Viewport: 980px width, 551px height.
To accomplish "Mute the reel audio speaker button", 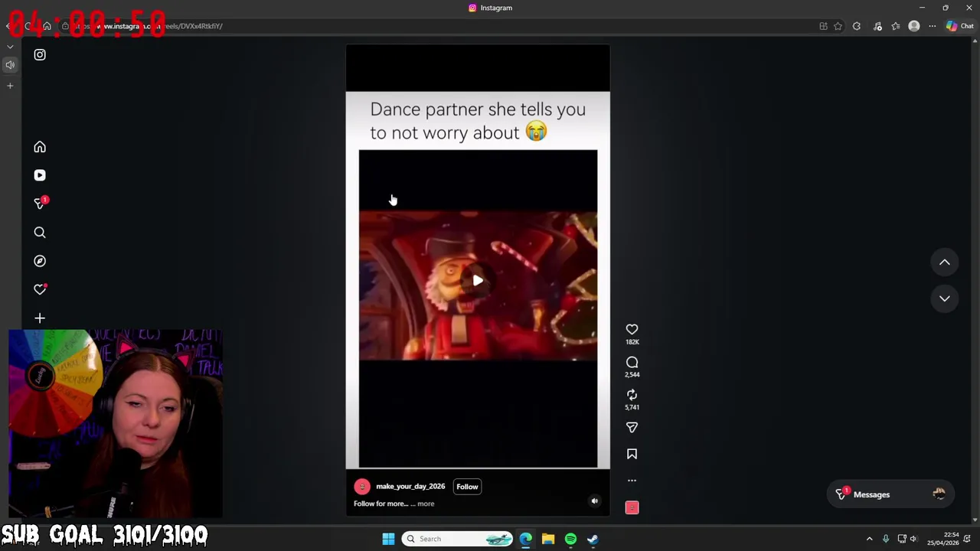I will coord(594,501).
